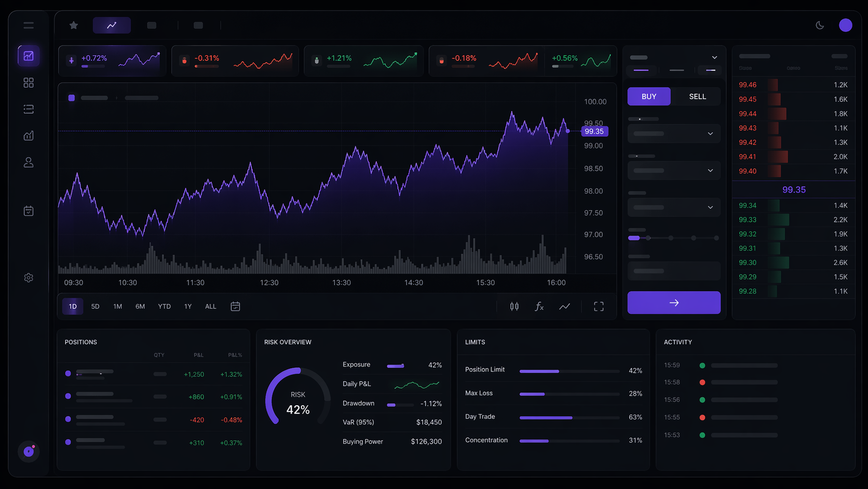The width and height of the screenshot is (868, 489).
Task: Select the 1Y time range
Action: tap(188, 306)
